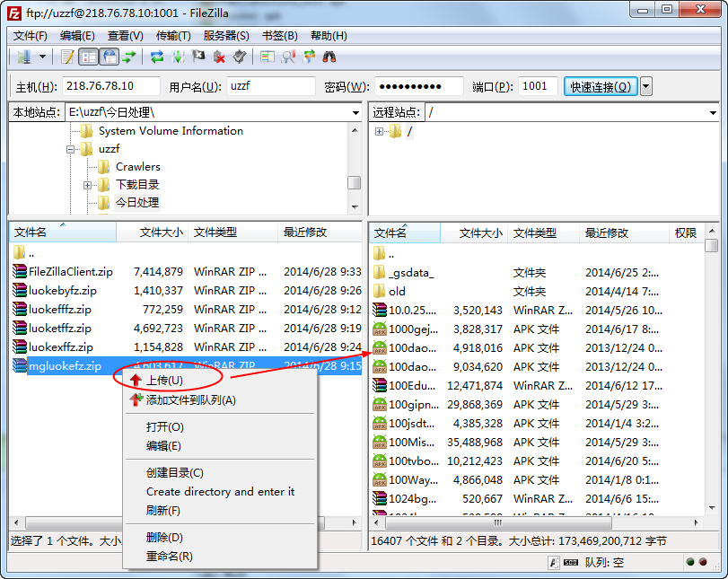Toggle the remote directory tree view

pyautogui.click(x=109, y=57)
